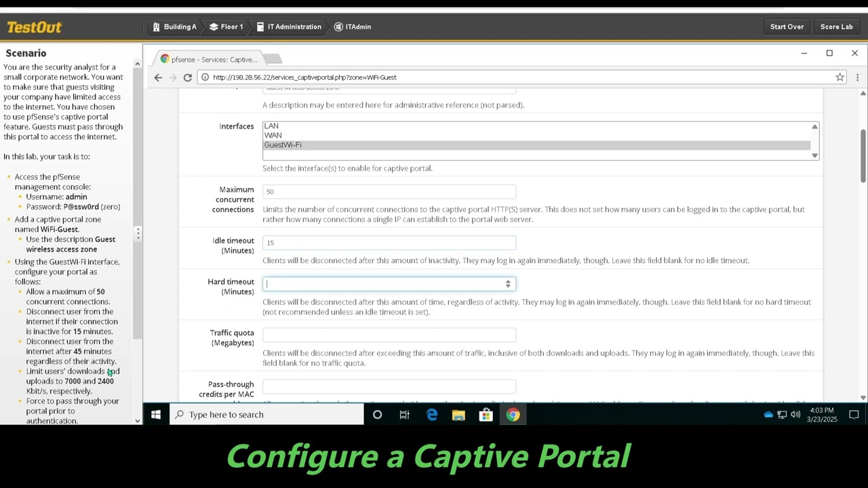The height and width of the screenshot is (488, 868).
Task: Click page scrollbar down arrow
Action: pyautogui.click(x=863, y=398)
